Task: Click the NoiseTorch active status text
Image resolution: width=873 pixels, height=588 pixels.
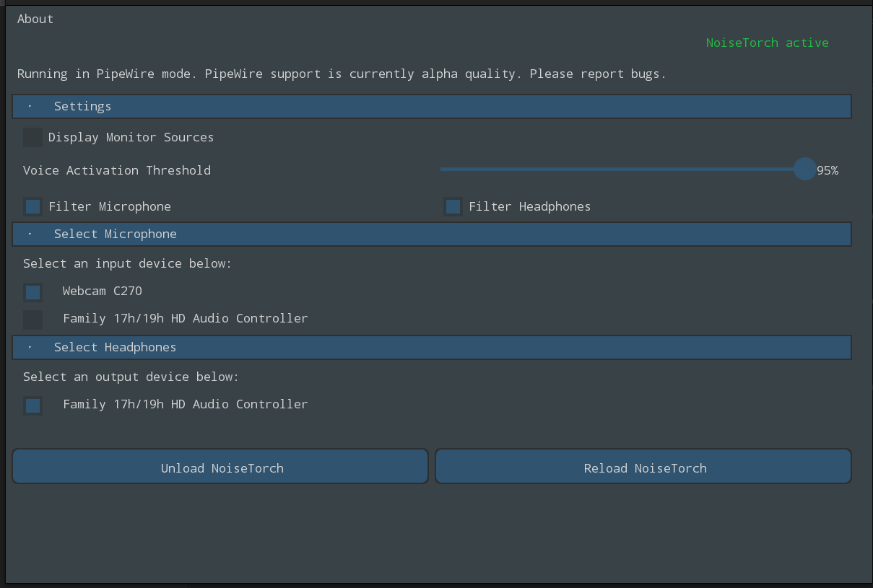Action: tap(767, 43)
